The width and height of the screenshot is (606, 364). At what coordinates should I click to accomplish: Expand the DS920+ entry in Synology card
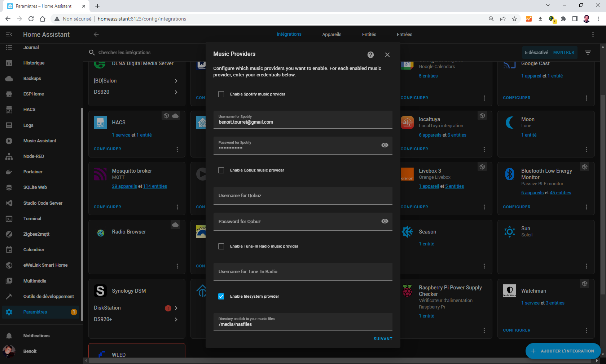(136, 320)
